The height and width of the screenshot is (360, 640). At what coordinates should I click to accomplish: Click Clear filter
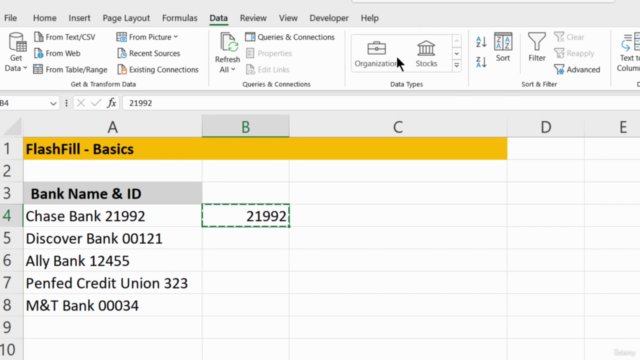[569, 37]
